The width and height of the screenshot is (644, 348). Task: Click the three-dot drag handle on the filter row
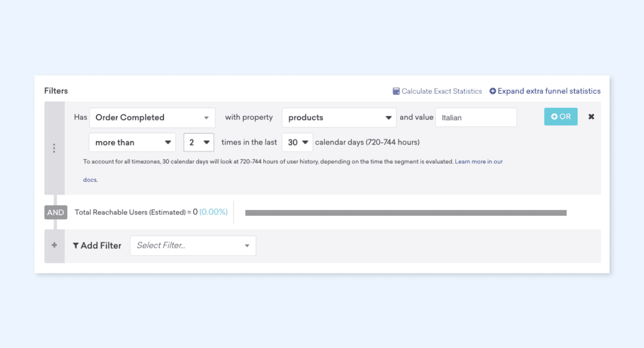54,148
